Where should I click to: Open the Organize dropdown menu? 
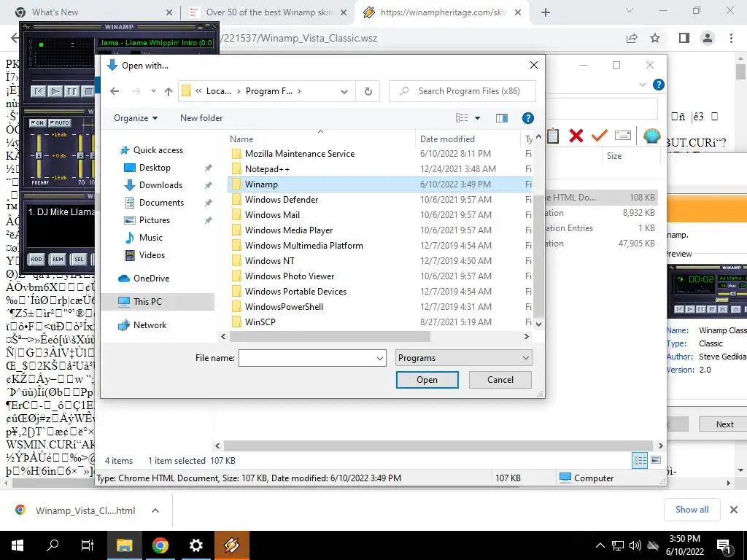coord(135,118)
